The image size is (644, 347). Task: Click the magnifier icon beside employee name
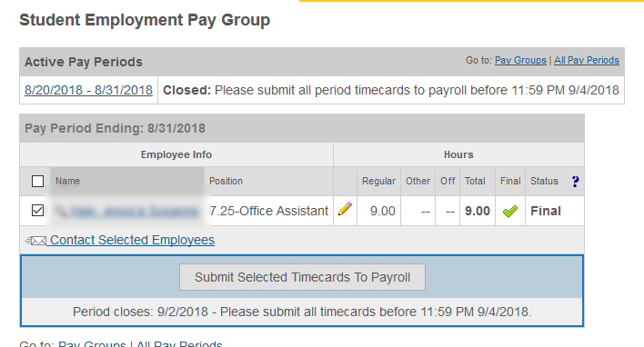pyautogui.click(x=61, y=212)
